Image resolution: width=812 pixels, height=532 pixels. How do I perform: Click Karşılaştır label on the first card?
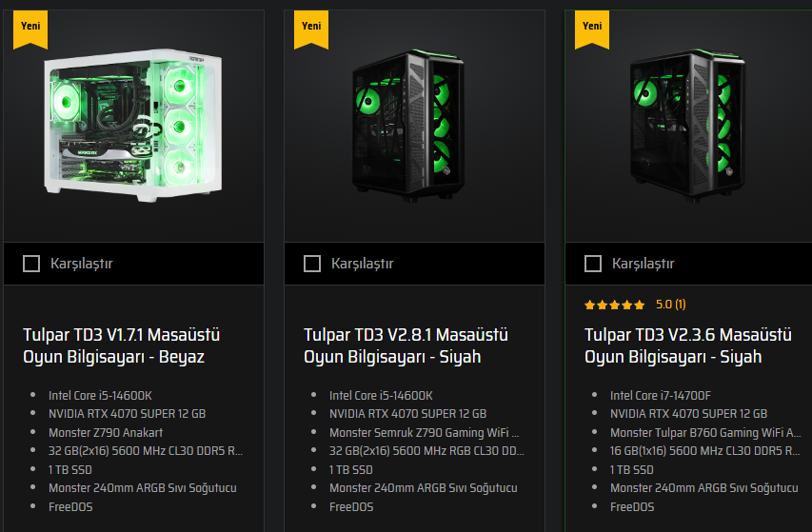coord(81,264)
